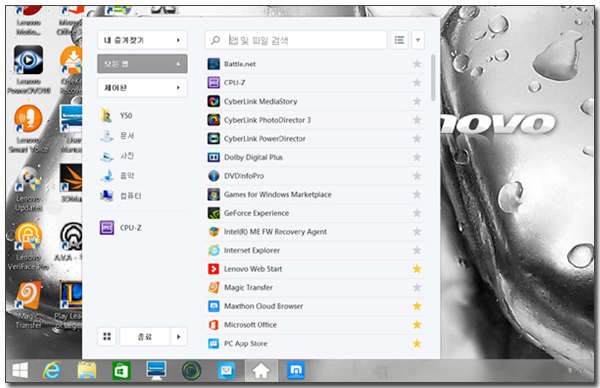This screenshot has width=600, height=388.
Task: Launch Microsoft Office icon in list
Action: click(214, 325)
